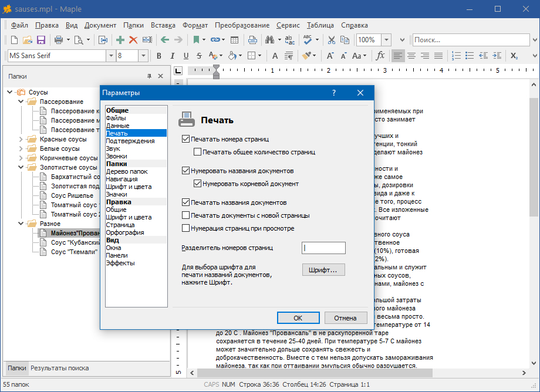Open the 100% zoom level dropdown
This screenshot has height=392, width=540.
click(386, 40)
